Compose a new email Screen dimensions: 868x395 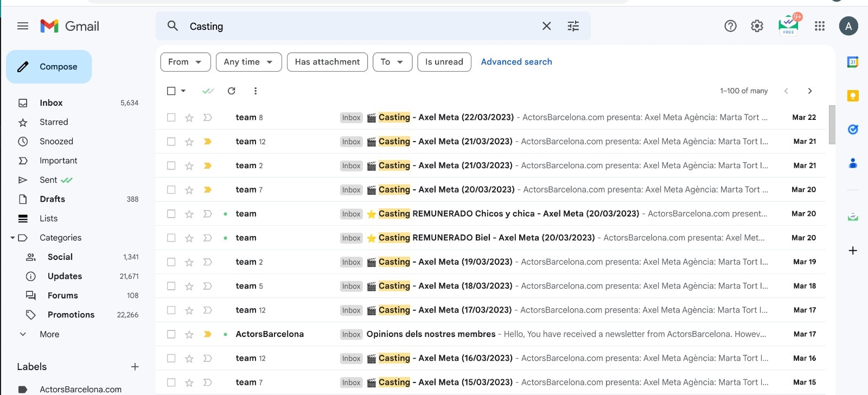click(49, 67)
